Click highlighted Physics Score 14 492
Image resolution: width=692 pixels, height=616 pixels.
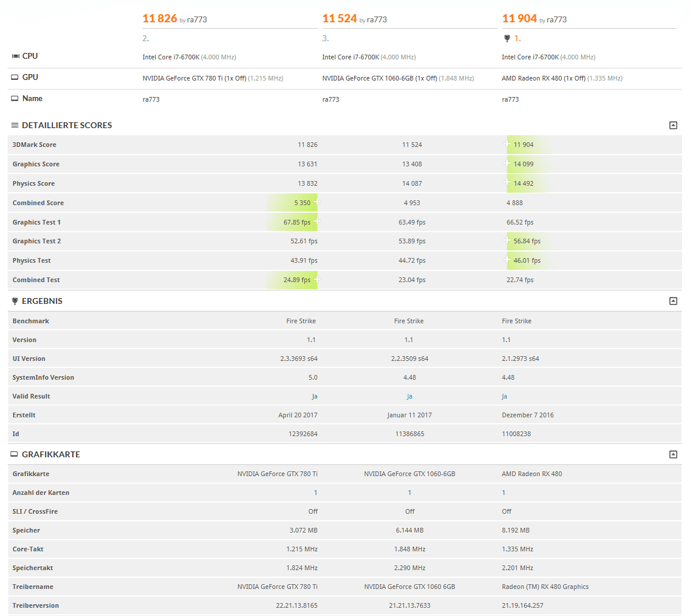pos(523,184)
